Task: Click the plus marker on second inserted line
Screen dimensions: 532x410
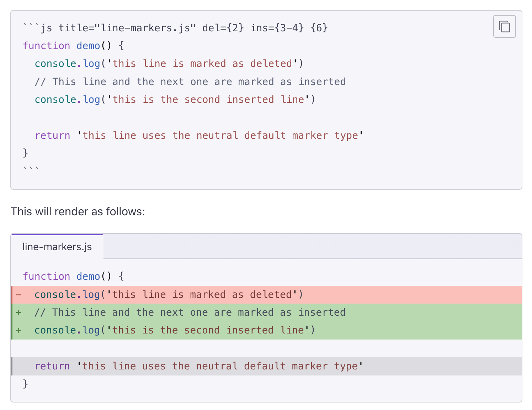Action: point(18,330)
